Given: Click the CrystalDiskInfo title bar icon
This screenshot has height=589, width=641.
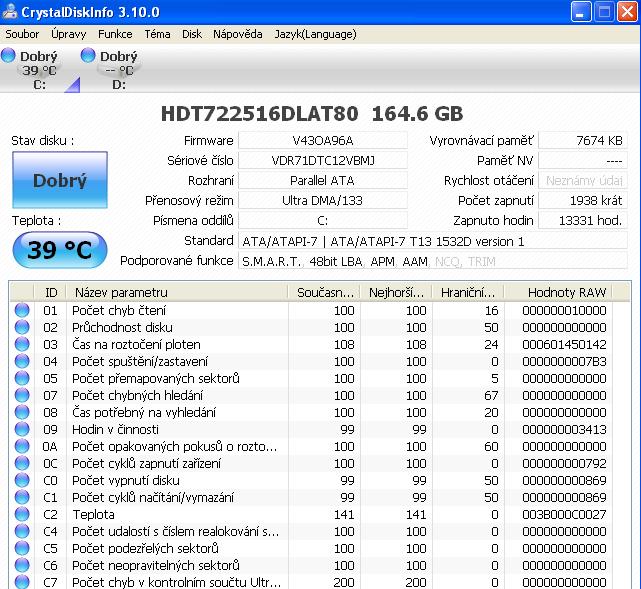Looking at the screenshot, I should tap(11, 11).
